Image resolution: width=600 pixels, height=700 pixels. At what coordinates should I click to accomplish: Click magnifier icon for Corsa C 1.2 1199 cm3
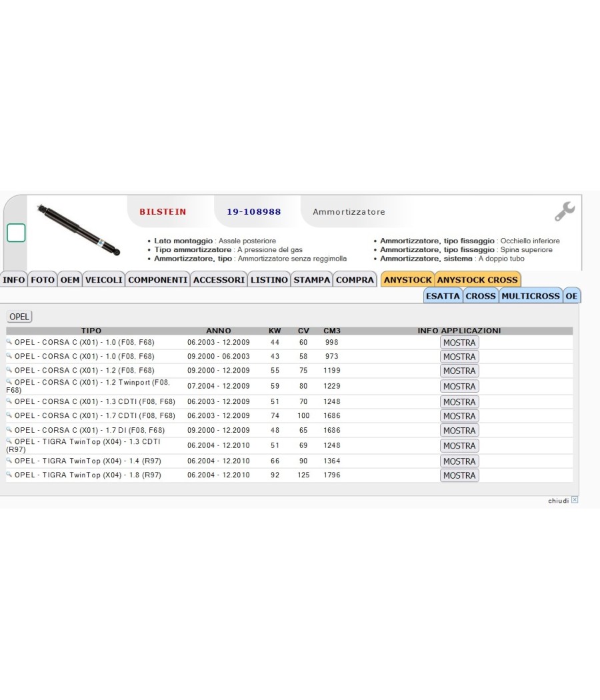click(x=9, y=369)
